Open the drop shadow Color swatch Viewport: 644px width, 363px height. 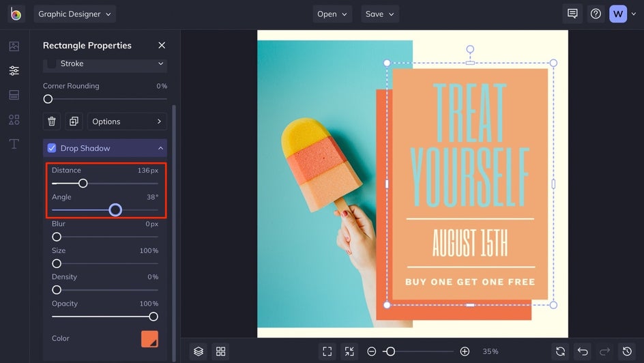tap(149, 338)
